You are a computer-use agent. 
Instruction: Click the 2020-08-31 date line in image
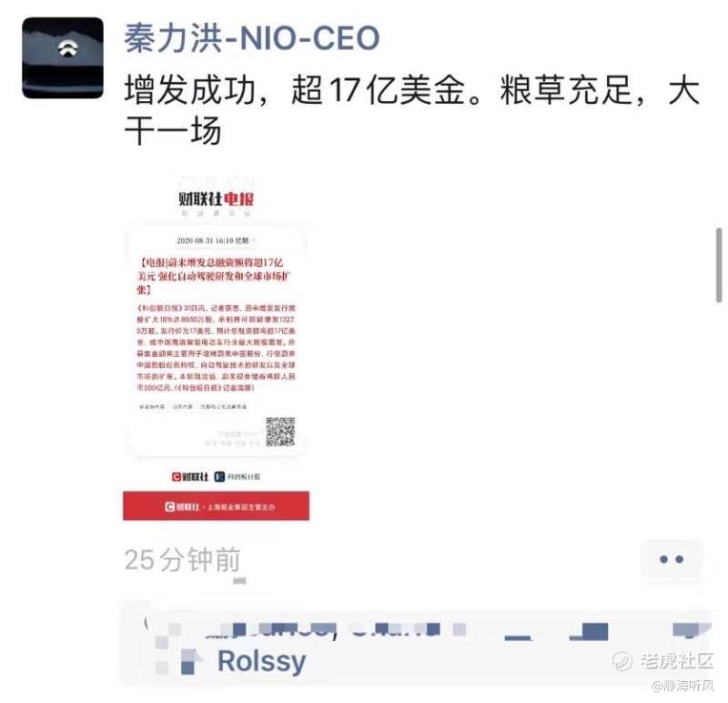[213, 240]
